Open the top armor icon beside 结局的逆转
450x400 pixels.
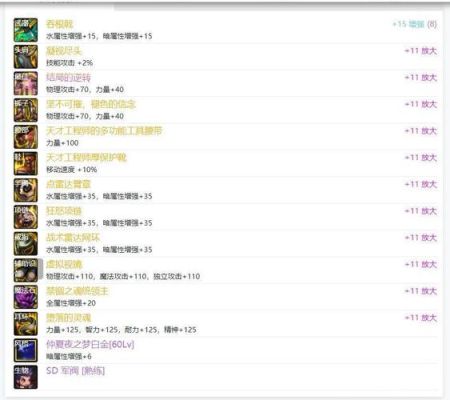coord(26,83)
